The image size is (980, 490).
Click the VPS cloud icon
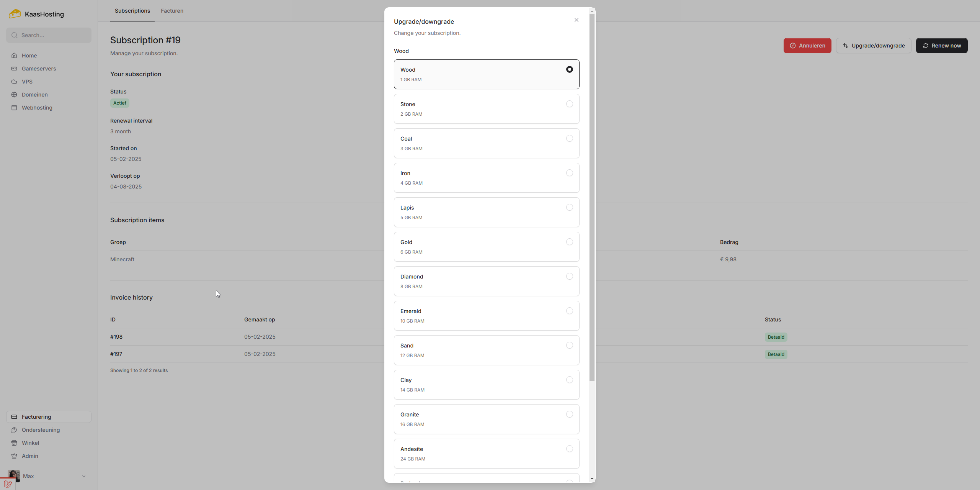coord(14,82)
